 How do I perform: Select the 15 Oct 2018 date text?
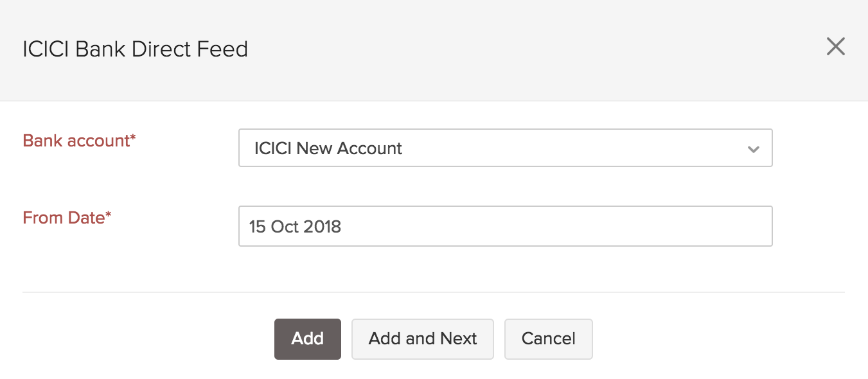(x=296, y=227)
